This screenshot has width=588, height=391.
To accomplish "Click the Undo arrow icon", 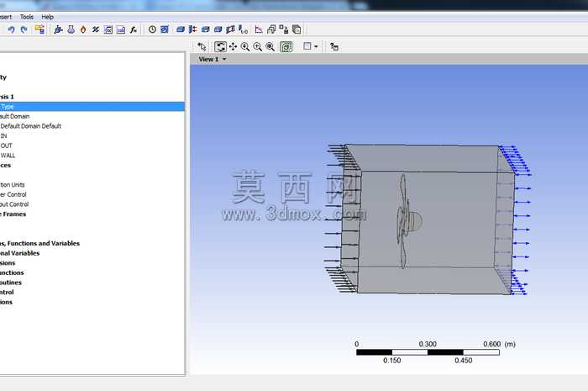I will tap(11, 29).
